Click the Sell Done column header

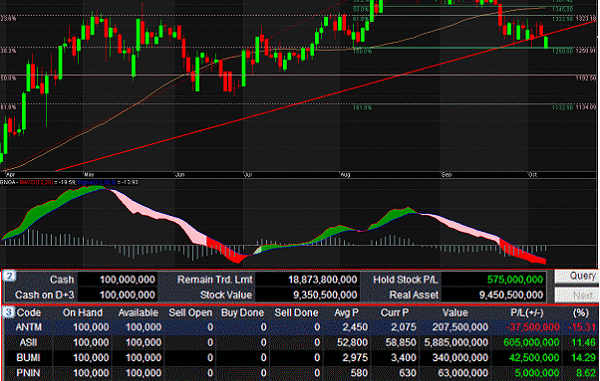pos(296,313)
